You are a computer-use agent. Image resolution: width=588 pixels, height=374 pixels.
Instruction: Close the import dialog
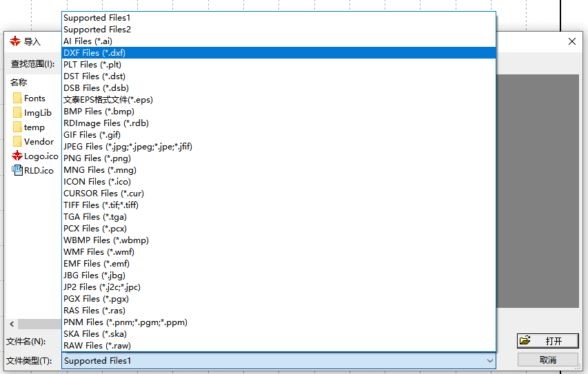(571, 42)
